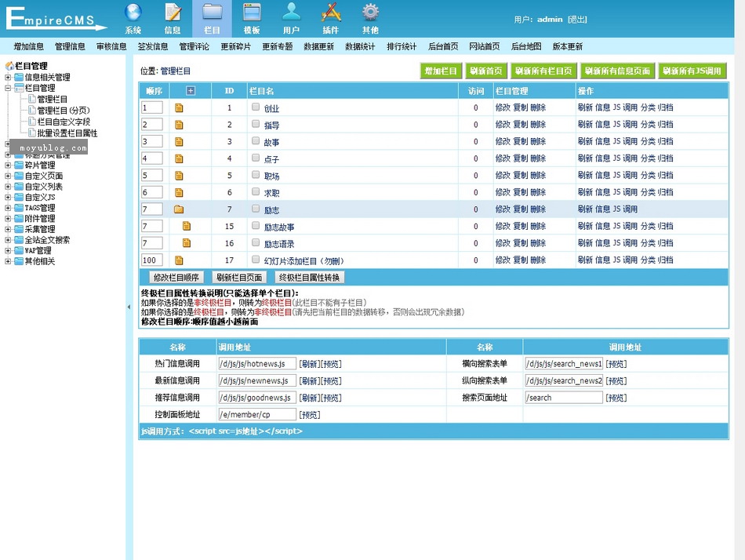The height and width of the screenshot is (560, 745).
Task: Click the EmpireCMS logo
Action: click(x=56, y=19)
